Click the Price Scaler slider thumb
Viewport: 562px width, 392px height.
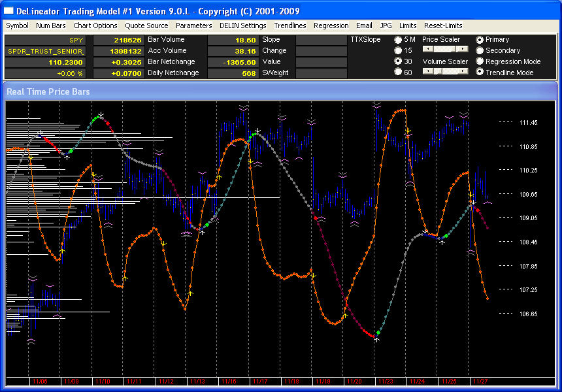(454, 49)
